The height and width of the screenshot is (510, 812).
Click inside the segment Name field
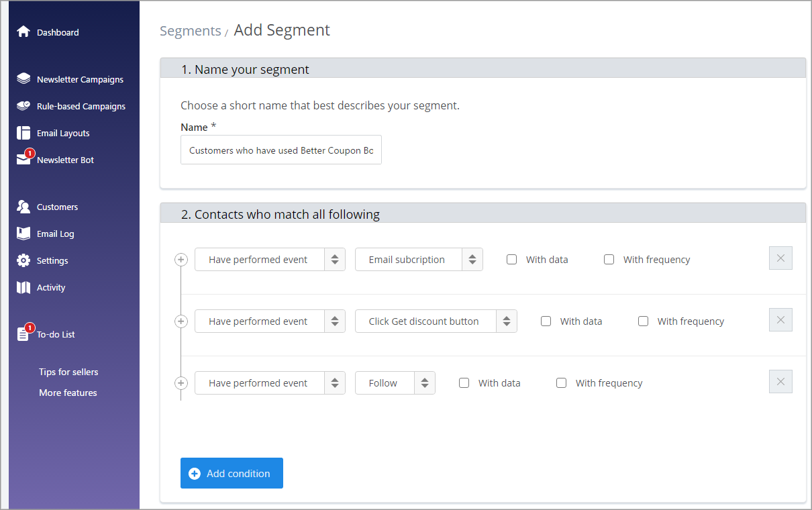click(x=281, y=150)
